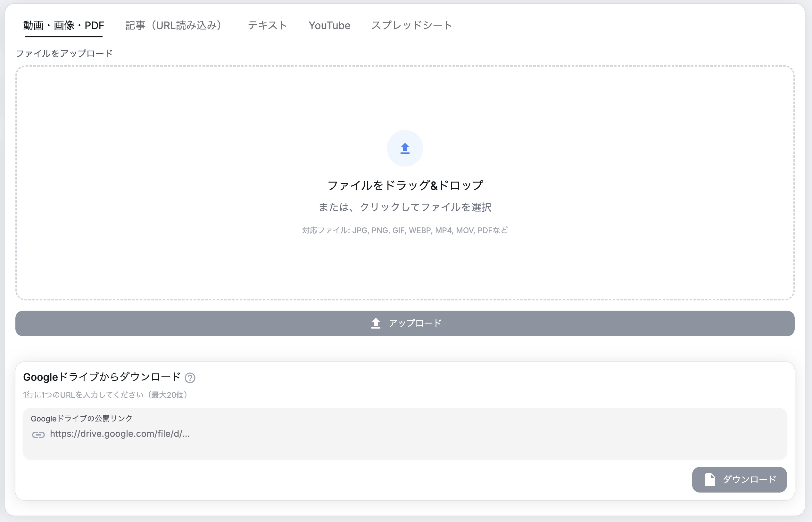
Task: Open the help tooltip beside Googleドライブからダウンロード
Action: [x=190, y=377]
